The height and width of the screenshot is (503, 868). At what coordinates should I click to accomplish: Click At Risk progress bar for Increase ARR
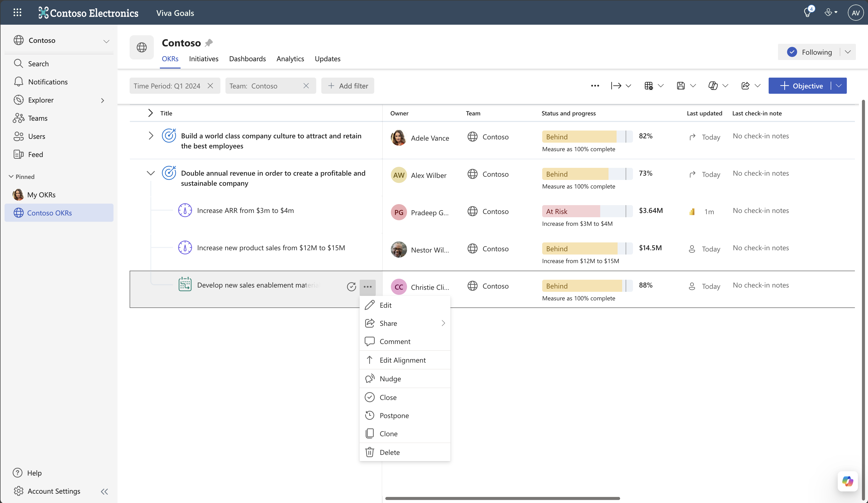tap(587, 211)
